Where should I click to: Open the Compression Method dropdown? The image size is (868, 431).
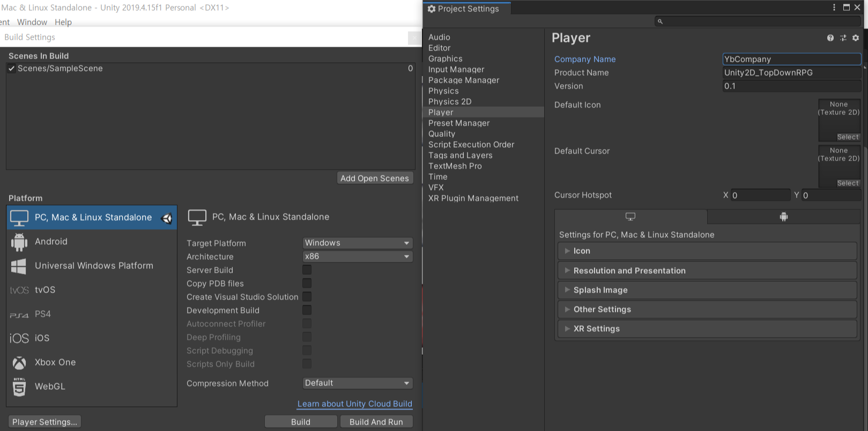358,383
